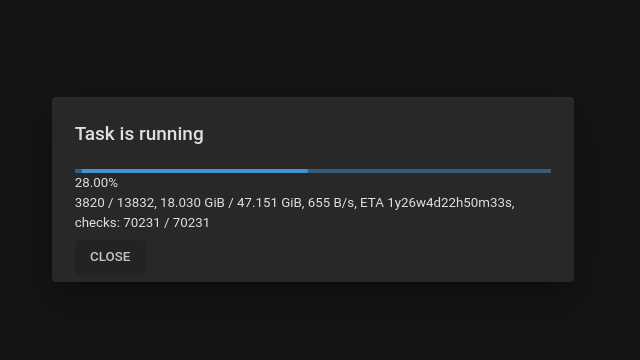Click the word "Task" in the title

pos(95,134)
